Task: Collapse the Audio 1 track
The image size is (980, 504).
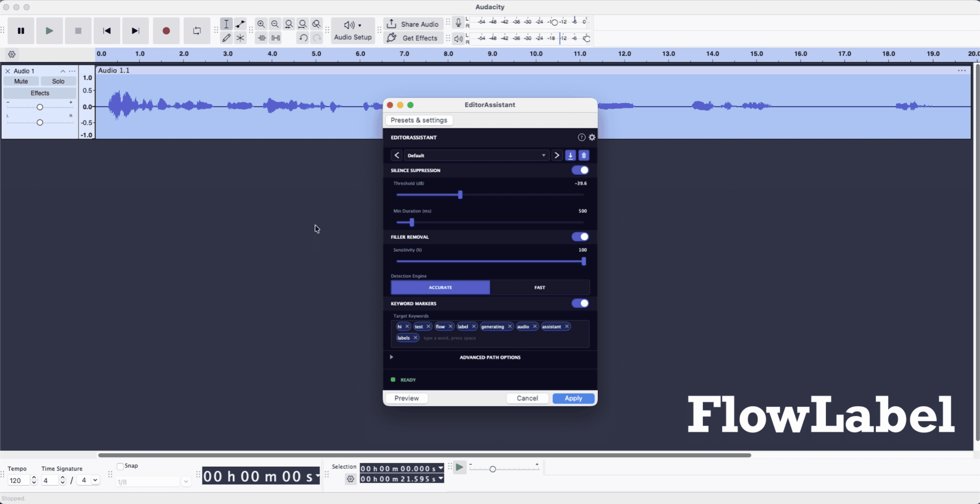Action: tap(63, 71)
